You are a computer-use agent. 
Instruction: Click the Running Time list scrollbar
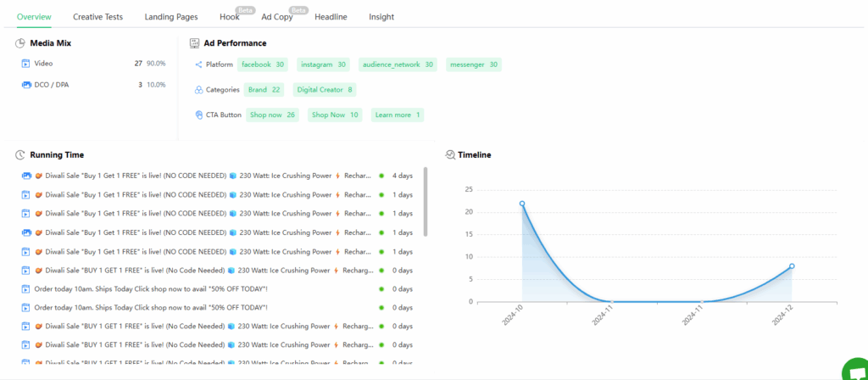[x=426, y=202]
